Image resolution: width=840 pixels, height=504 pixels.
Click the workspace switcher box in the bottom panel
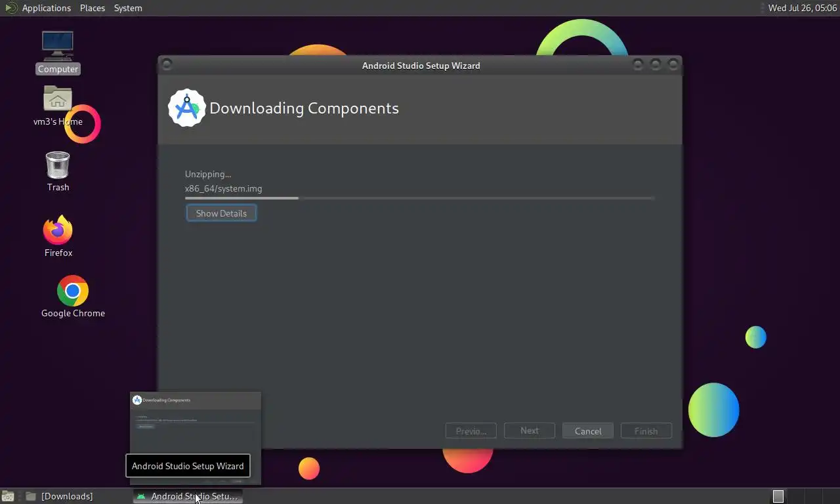[778, 496]
